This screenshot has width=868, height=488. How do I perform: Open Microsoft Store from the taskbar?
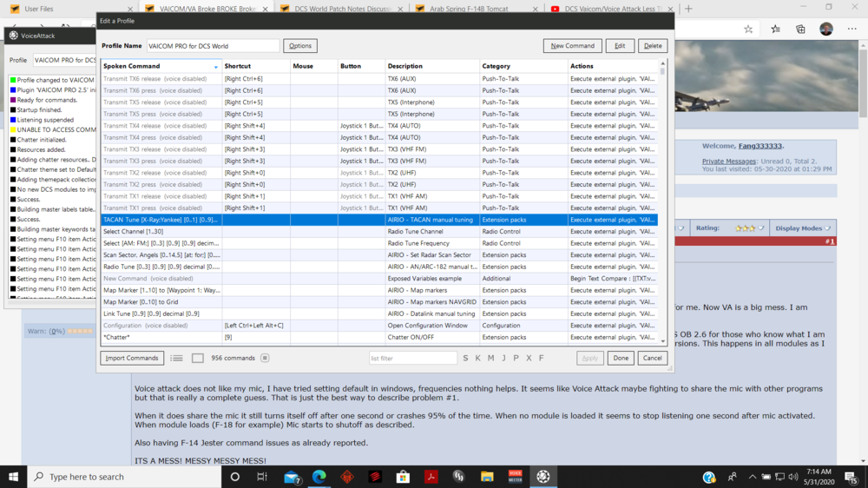[x=403, y=477]
